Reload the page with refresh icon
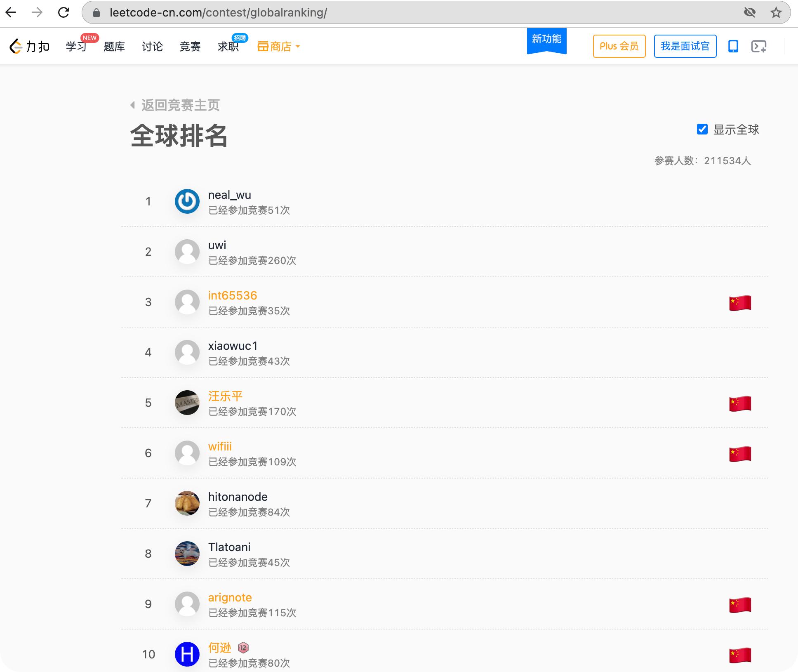798x672 pixels. (x=64, y=12)
